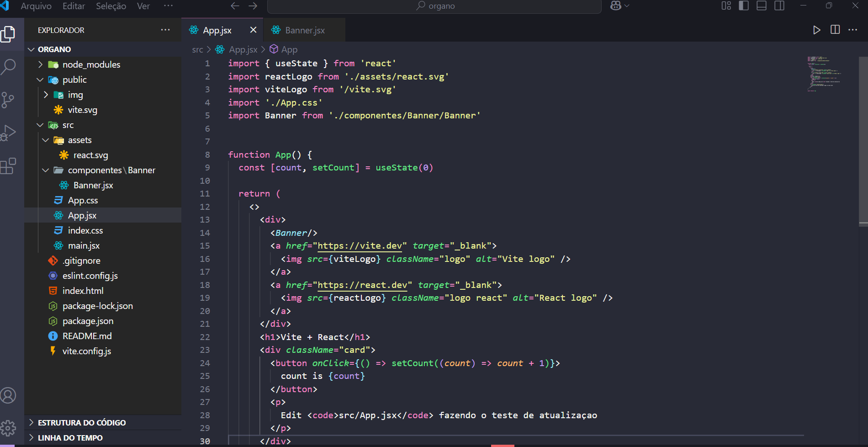Click the src breadcrumb

coord(197,49)
